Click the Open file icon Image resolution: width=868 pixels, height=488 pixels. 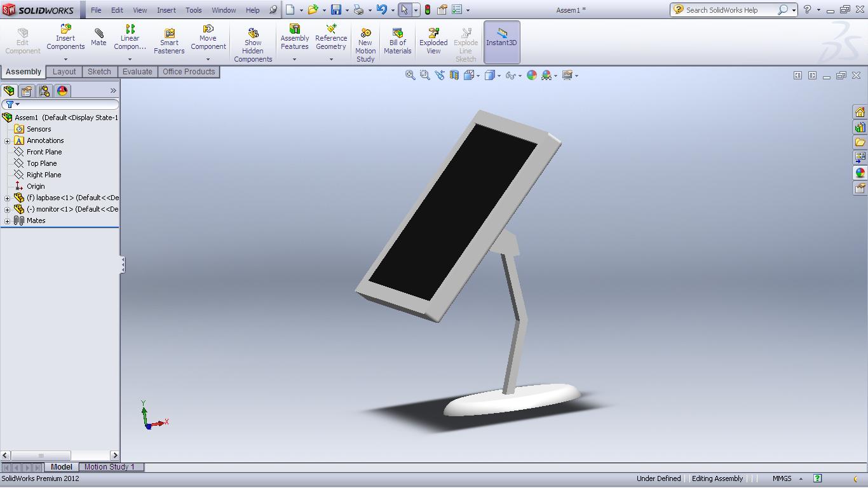tap(313, 10)
